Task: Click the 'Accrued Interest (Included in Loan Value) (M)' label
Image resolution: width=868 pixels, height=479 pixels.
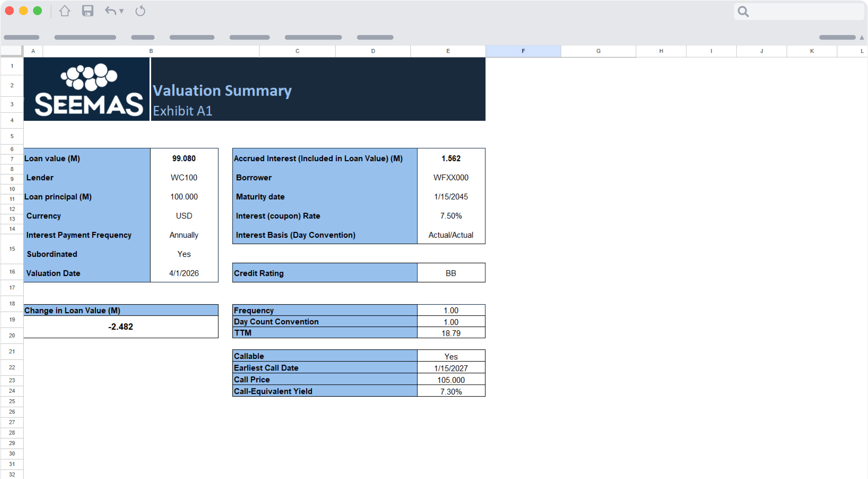Action: click(318, 158)
